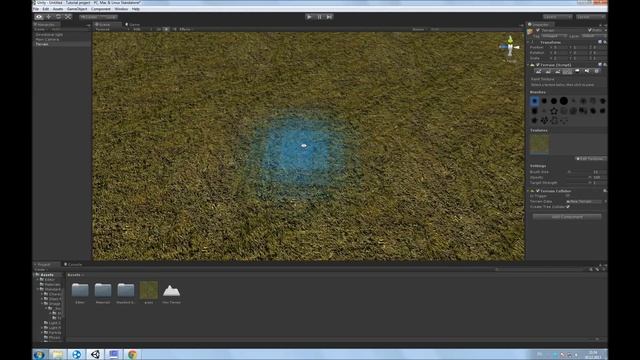Select Main Camera in Hierarchy

click(47, 40)
